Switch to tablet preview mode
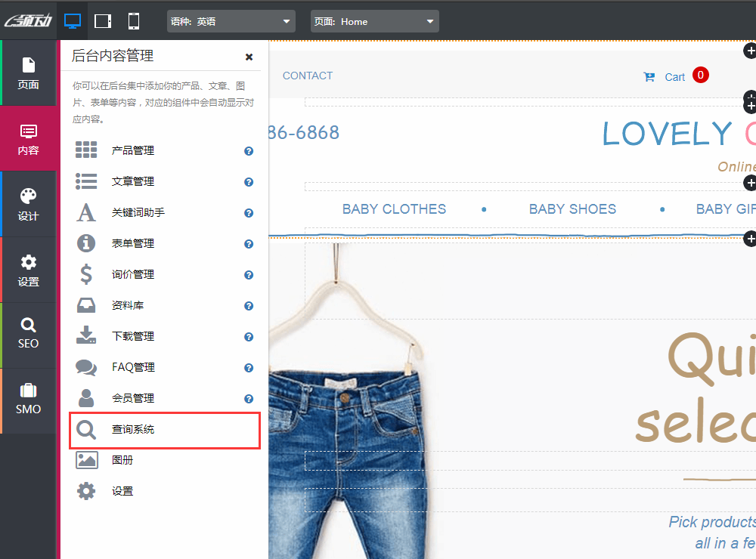 (x=104, y=21)
